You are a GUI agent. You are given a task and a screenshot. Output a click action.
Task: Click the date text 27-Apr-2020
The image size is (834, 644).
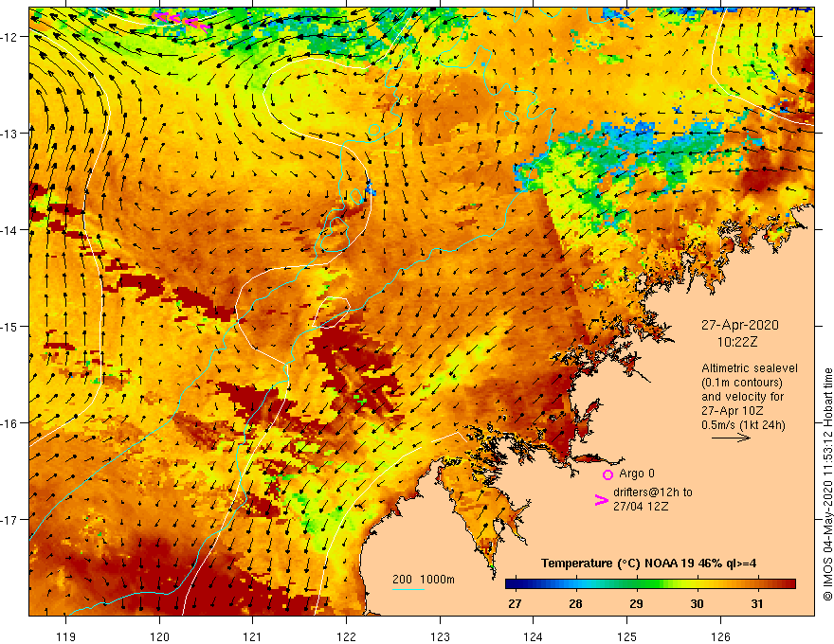[x=739, y=325]
